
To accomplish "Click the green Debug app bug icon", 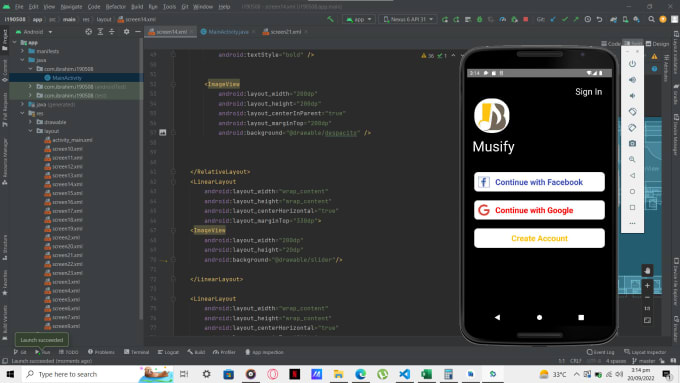I will click(x=479, y=19).
